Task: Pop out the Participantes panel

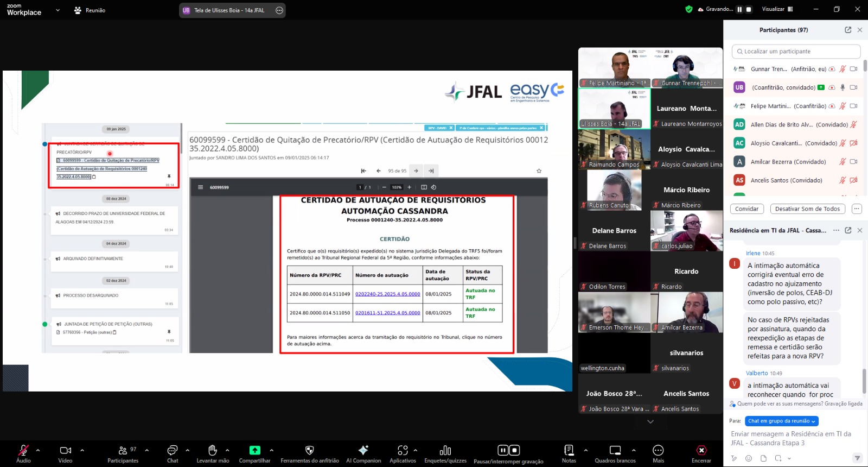Action: pyautogui.click(x=848, y=30)
